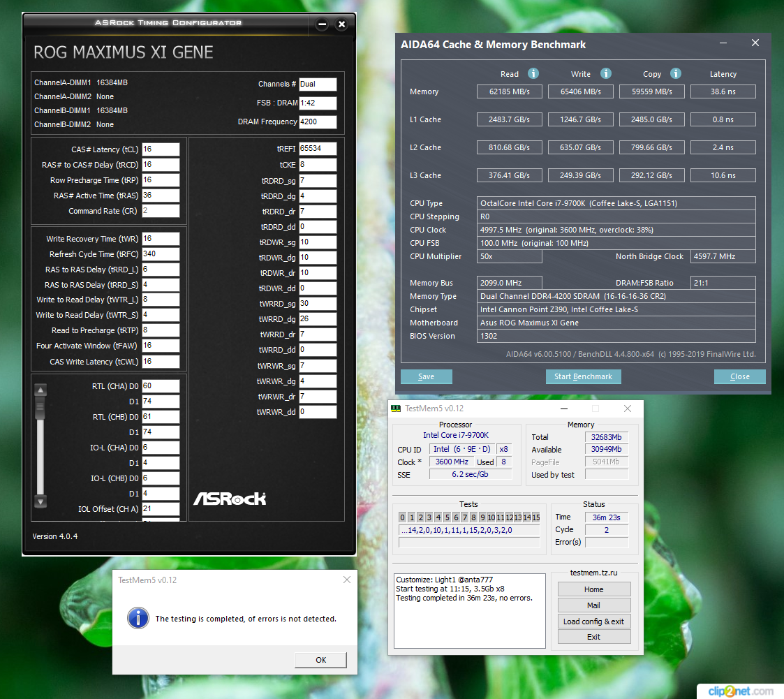Click the CAS# Latency (tCL) field
784x699 pixels.
(161, 149)
